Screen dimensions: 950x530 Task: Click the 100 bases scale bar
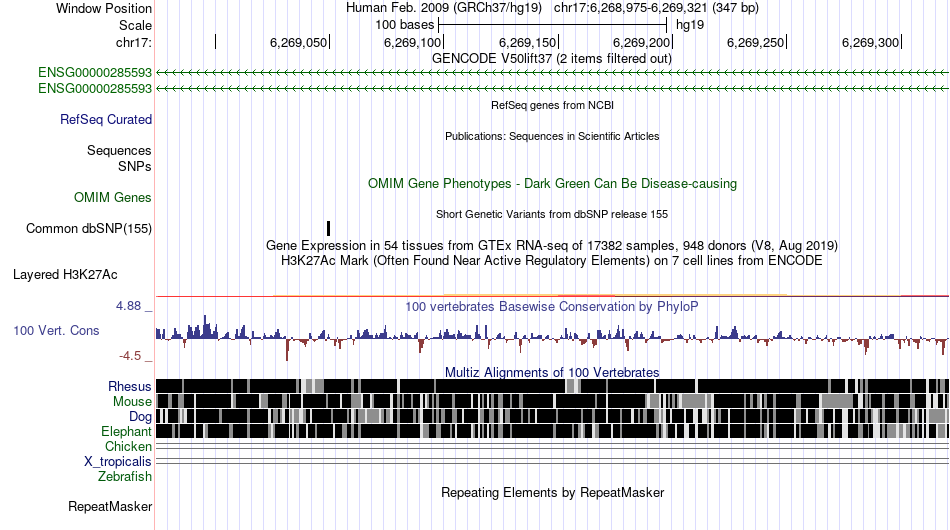[x=553, y=25]
